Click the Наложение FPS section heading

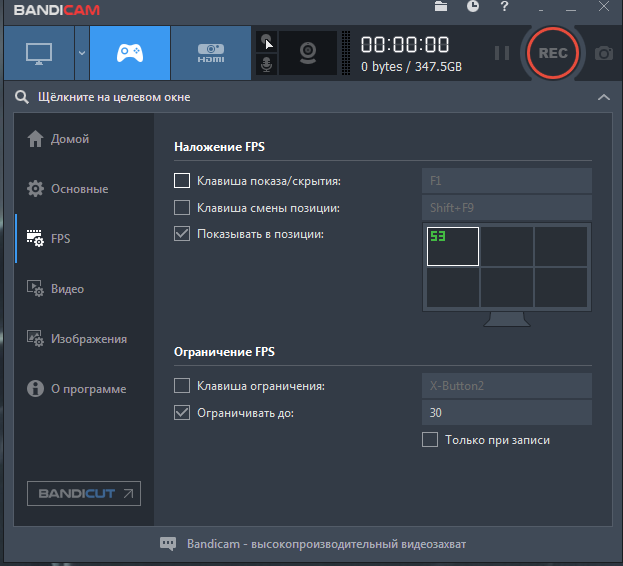pos(219,147)
